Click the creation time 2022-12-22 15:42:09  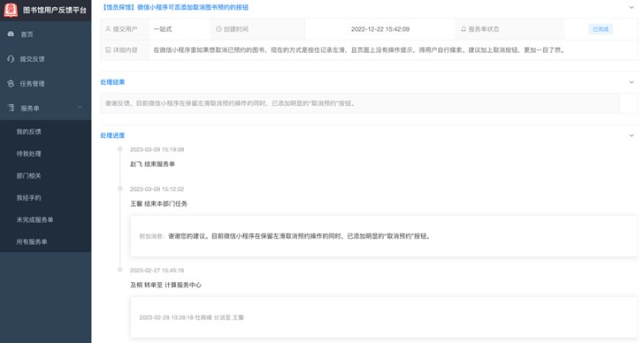point(380,29)
